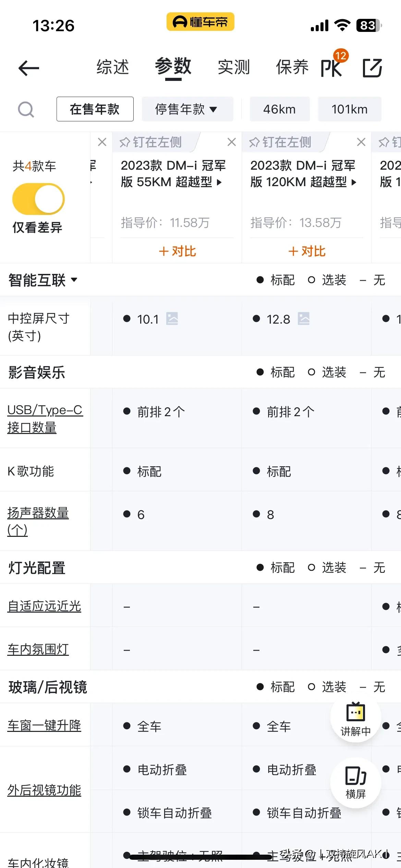This screenshot has height=868, width=401.
Task: Remove the 120KM 超越型 column
Action: [361, 142]
